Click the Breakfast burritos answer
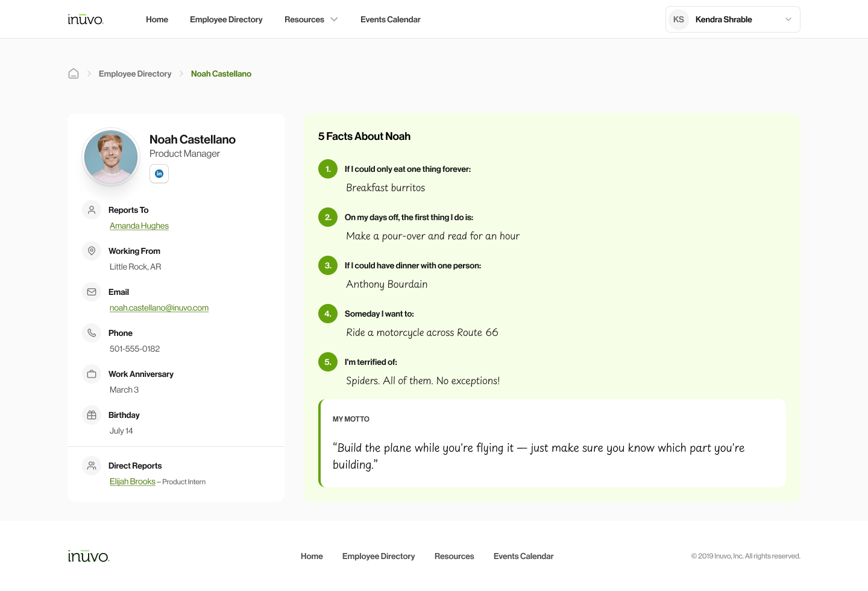Screen dimensions: 868x591 [386, 188]
